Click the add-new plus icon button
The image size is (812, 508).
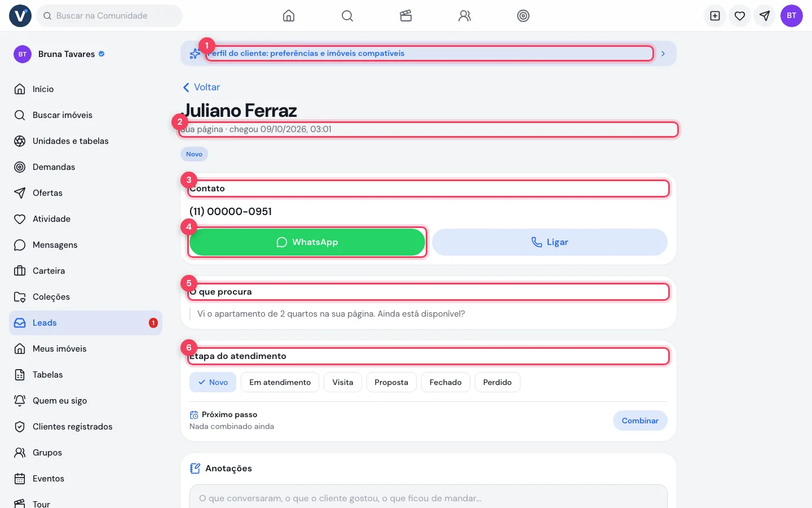715,16
